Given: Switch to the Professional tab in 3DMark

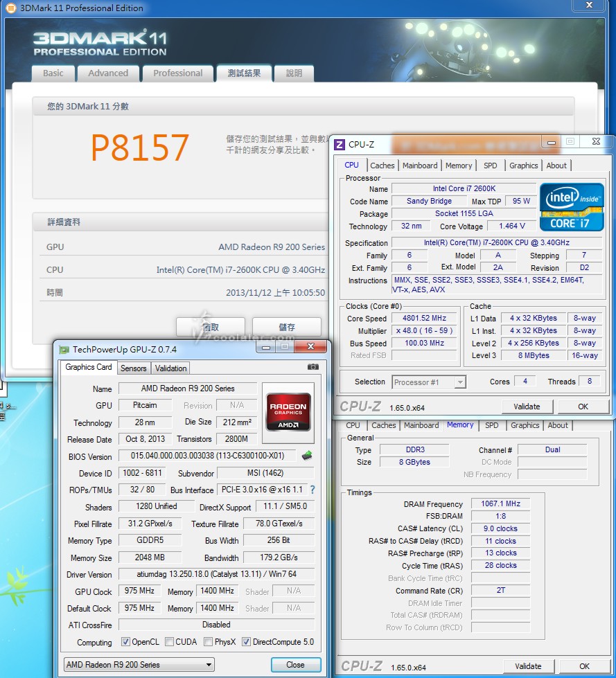Looking at the screenshot, I should (x=178, y=73).
